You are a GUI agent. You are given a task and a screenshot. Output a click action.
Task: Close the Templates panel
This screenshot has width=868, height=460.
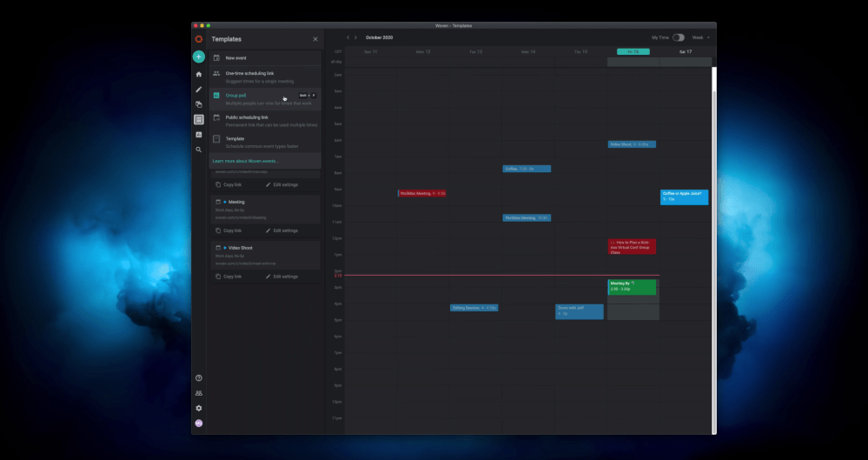[x=315, y=39]
